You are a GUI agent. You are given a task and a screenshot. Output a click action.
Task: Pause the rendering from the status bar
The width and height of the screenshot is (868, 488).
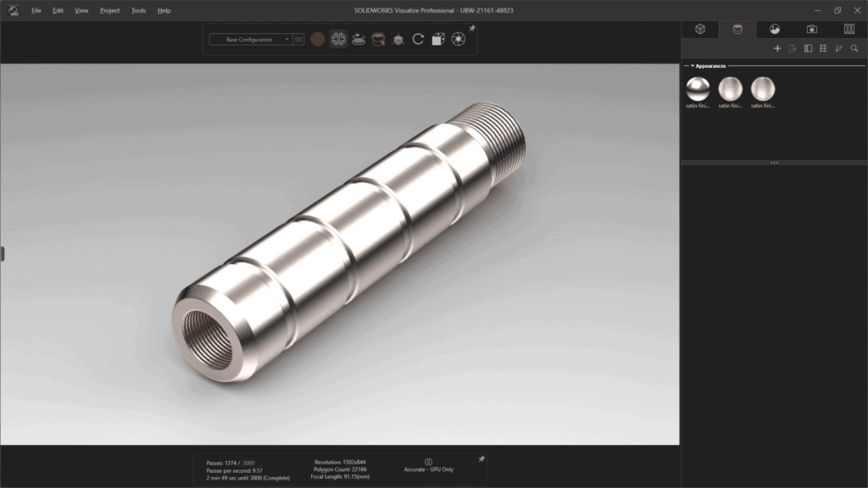pos(428,460)
